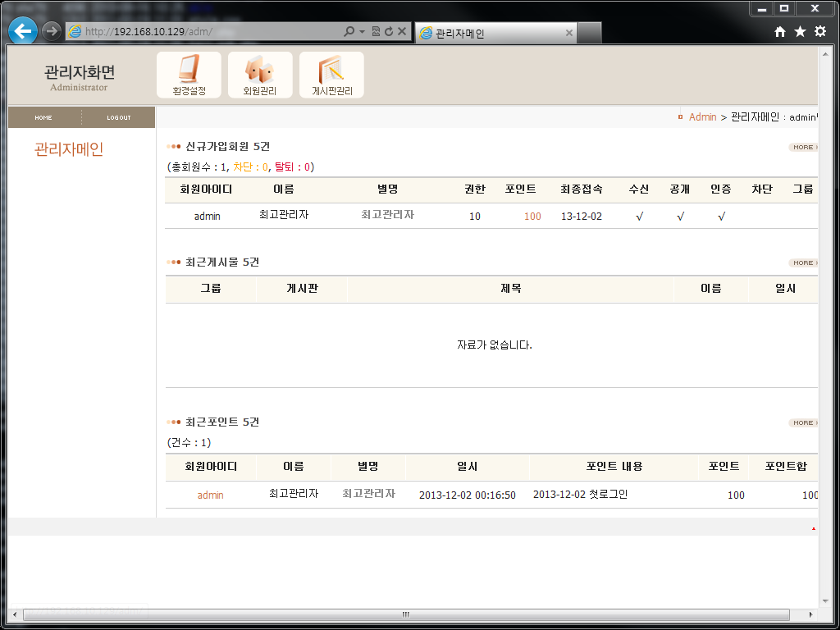Viewport: 840px width, 630px height.
Task: Click the 최종접속 column header
Action: coord(582,189)
